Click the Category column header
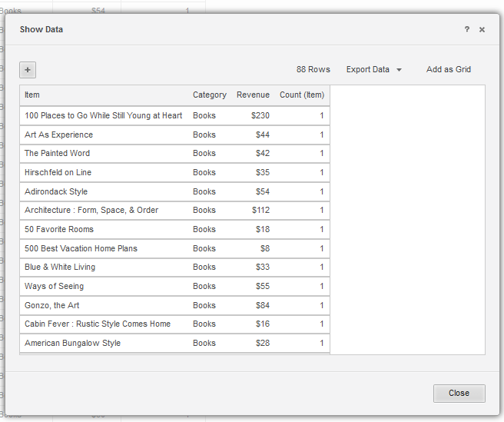This screenshot has width=504, height=422. point(209,95)
